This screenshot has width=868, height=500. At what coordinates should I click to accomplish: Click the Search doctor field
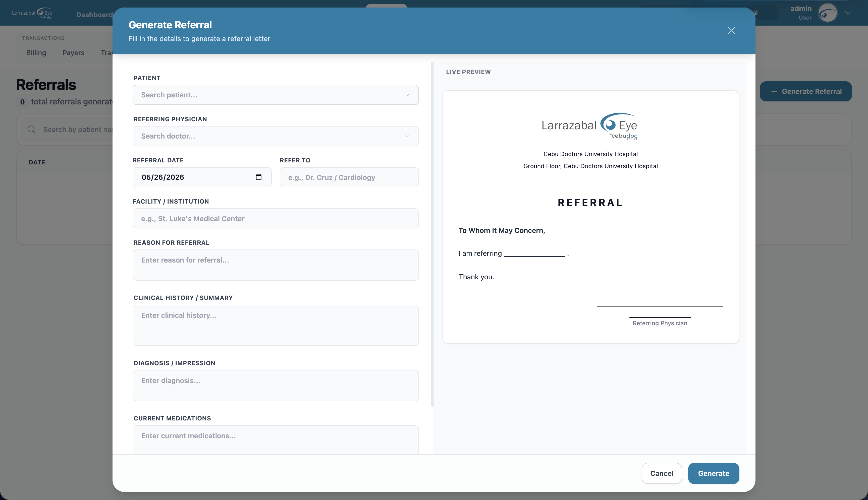pos(276,136)
